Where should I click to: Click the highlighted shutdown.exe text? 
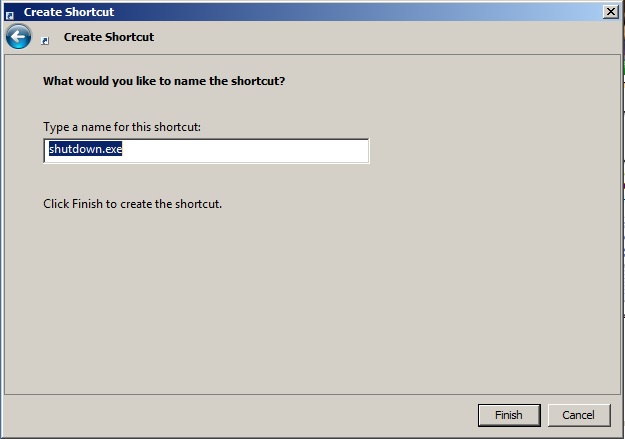click(x=85, y=149)
